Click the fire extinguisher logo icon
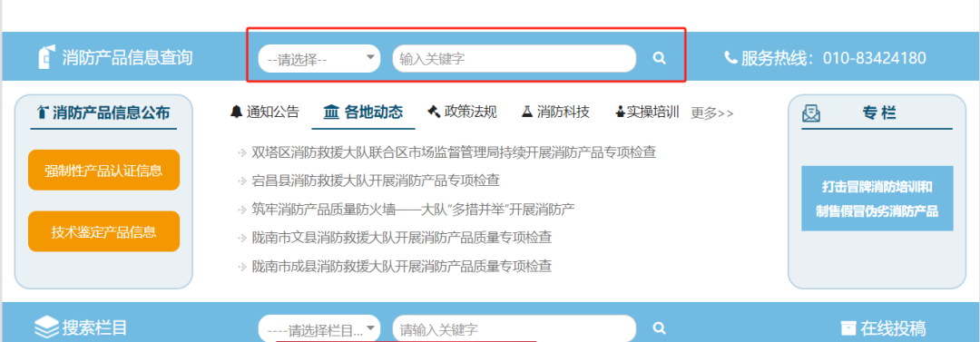Viewport: 980px width, 342px height. pyautogui.click(x=46, y=57)
